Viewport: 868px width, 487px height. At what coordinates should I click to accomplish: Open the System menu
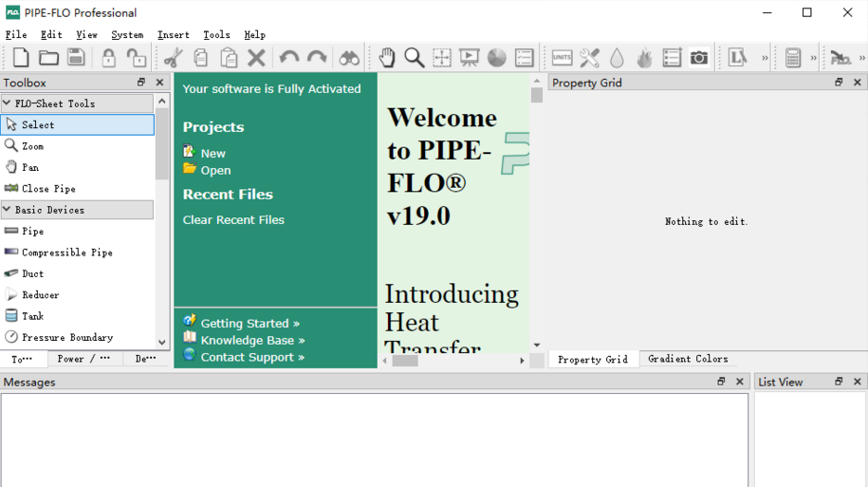tap(127, 34)
